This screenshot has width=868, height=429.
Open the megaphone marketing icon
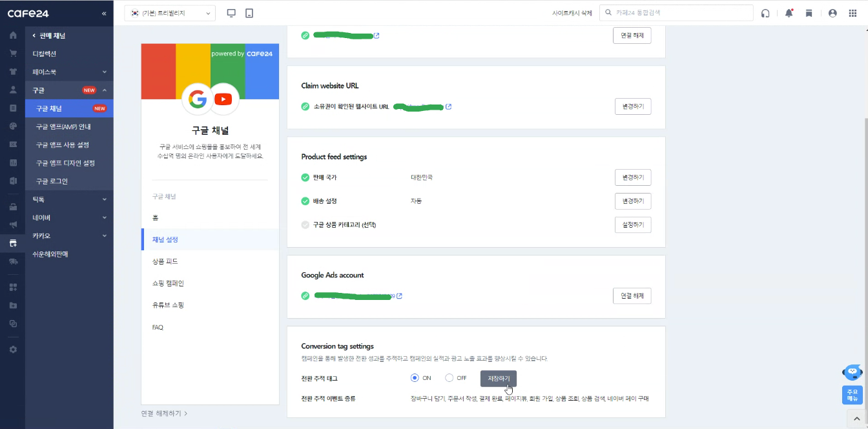(13, 224)
